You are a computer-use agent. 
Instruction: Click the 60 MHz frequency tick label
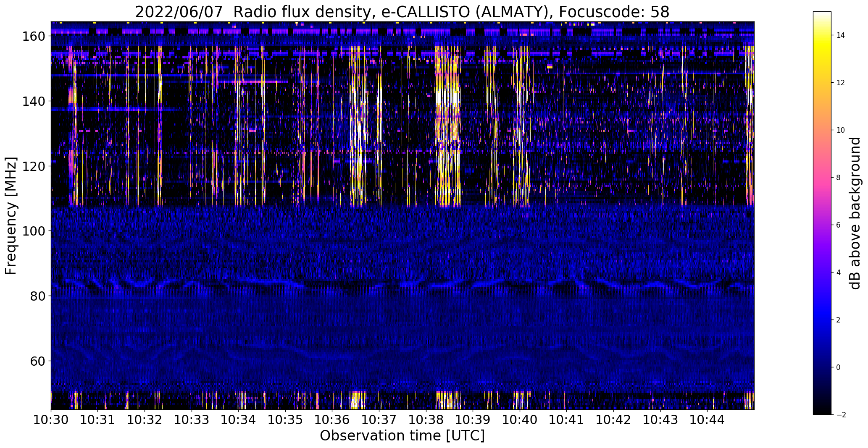(x=37, y=361)
